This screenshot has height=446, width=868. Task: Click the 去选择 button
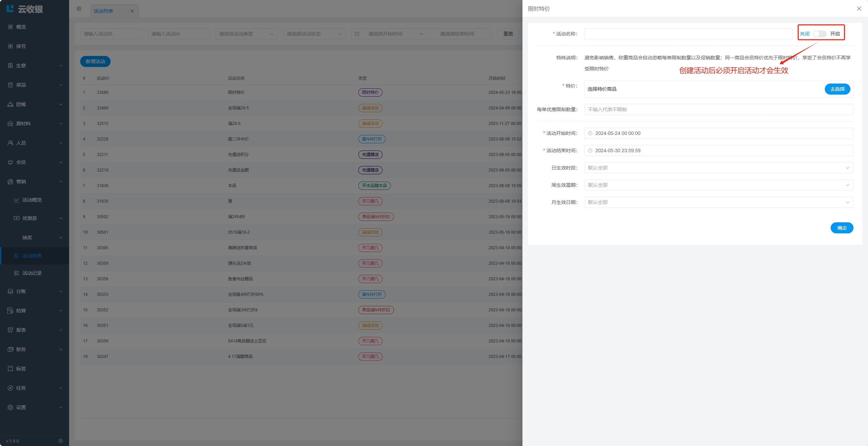point(837,89)
